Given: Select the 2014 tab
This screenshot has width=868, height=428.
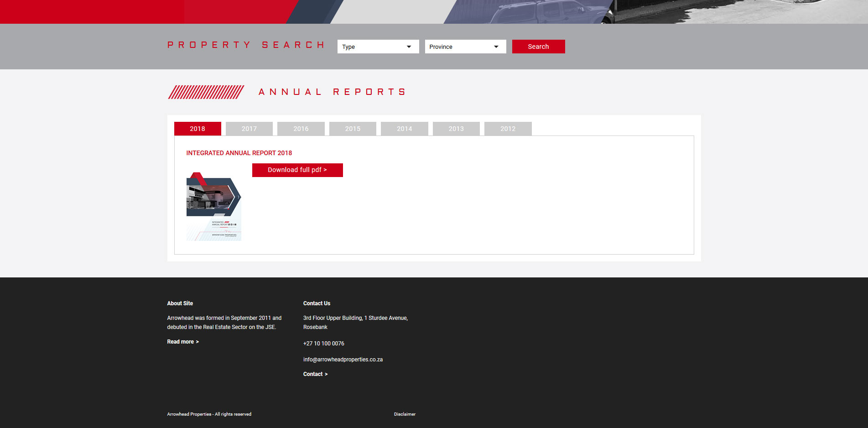Looking at the screenshot, I should pos(404,129).
